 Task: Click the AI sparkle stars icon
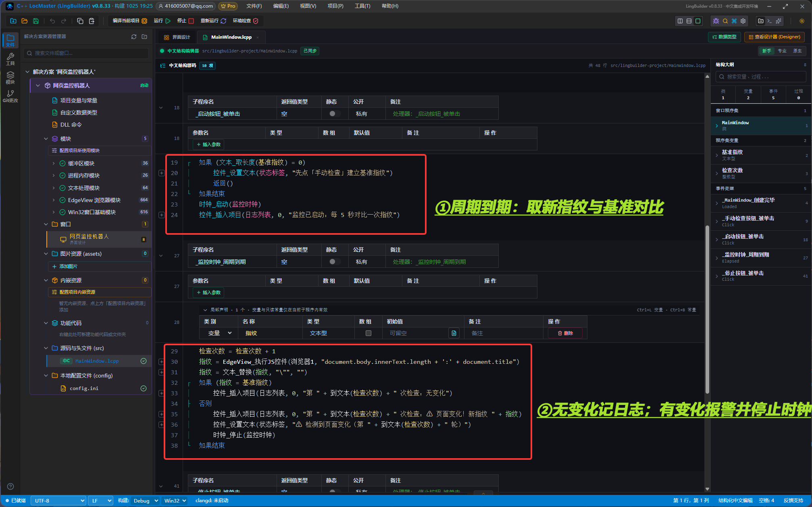pyautogui.click(x=779, y=21)
